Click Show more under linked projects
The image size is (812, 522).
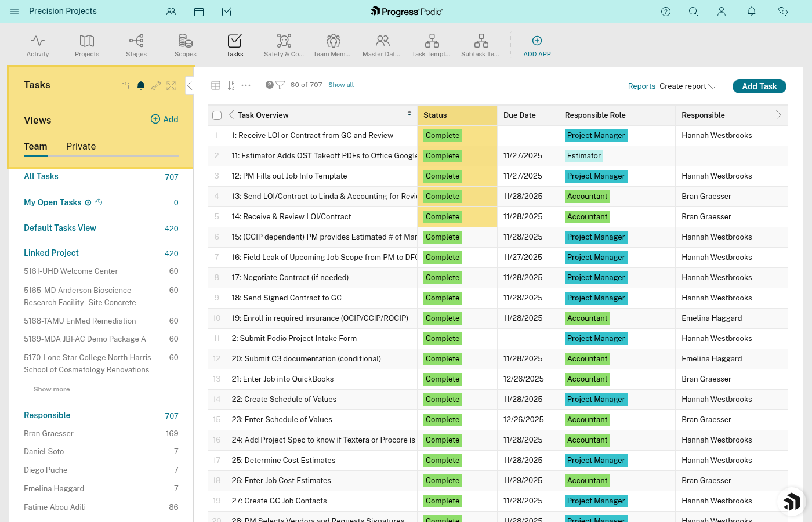click(x=52, y=389)
